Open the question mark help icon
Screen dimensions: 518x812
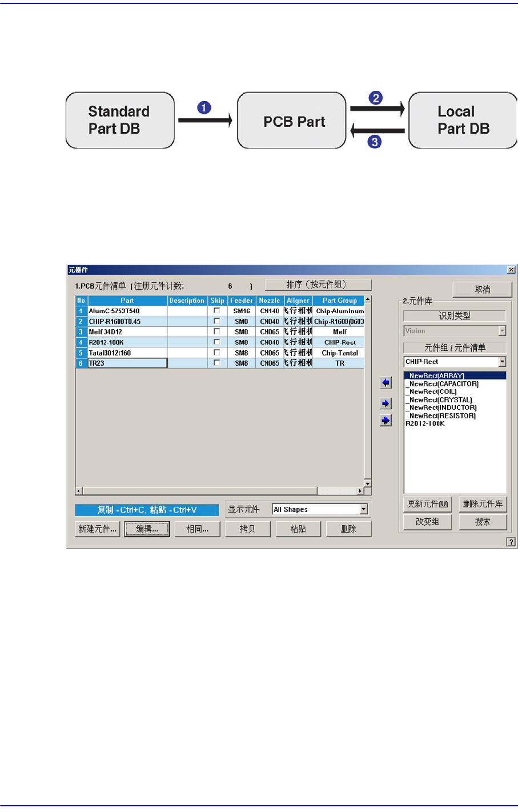511,542
